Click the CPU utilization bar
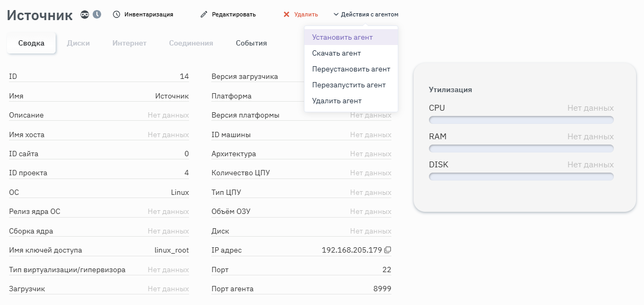 (521, 120)
